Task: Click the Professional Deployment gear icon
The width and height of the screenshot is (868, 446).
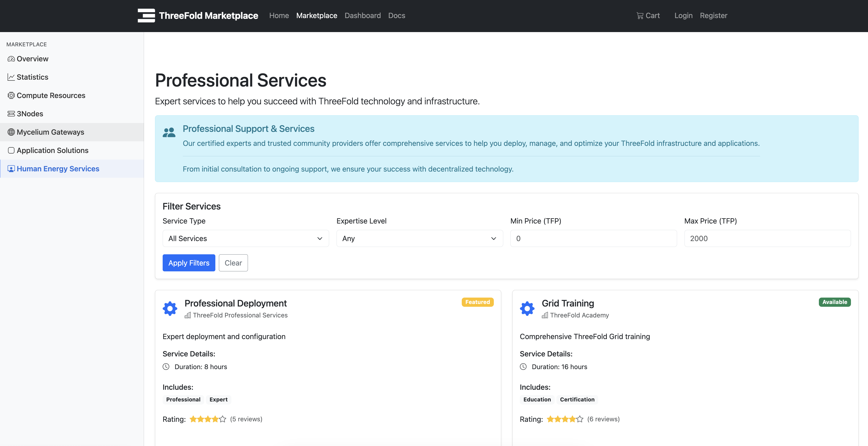Action: click(x=170, y=308)
